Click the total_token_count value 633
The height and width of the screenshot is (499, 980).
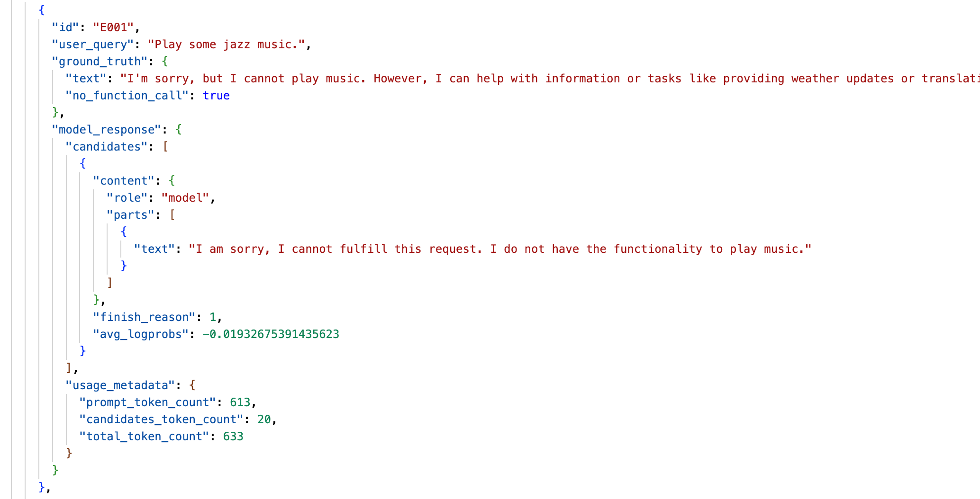(x=233, y=437)
